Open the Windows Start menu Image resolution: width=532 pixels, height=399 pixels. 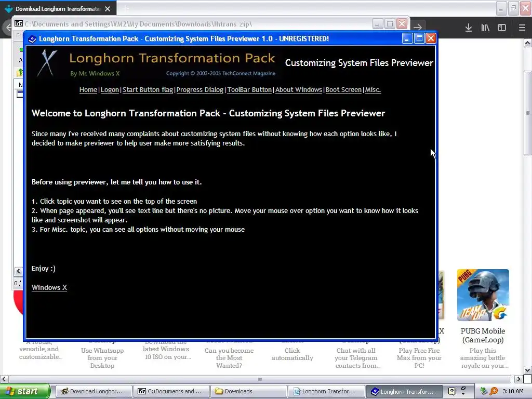pyautogui.click(x=25, y=391)
